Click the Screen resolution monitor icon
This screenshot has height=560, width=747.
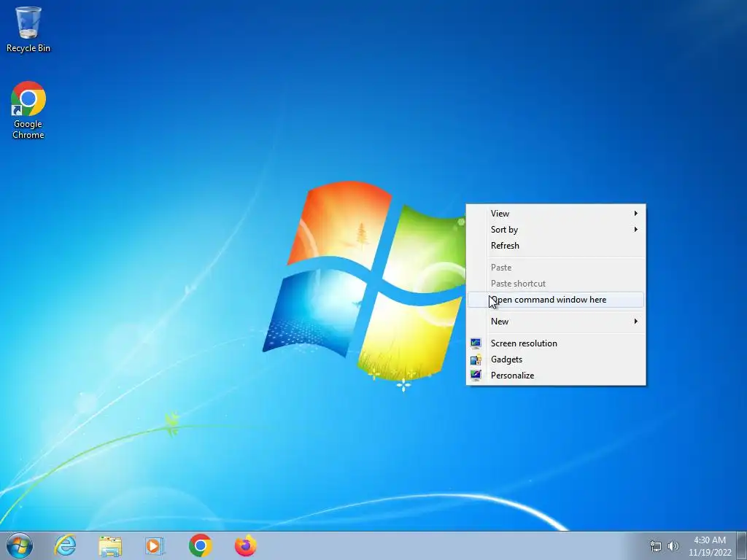(476, 343)
